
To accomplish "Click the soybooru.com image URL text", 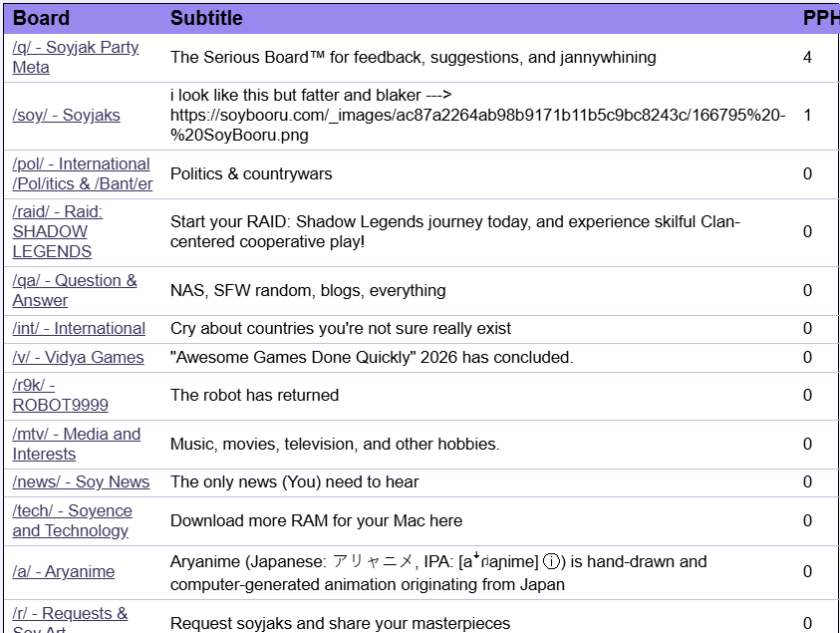I will pyautogui.click(x=477, y=116).
